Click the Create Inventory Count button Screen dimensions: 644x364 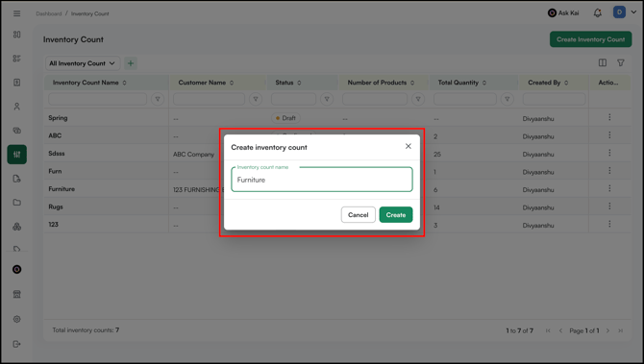click(590, 39)
